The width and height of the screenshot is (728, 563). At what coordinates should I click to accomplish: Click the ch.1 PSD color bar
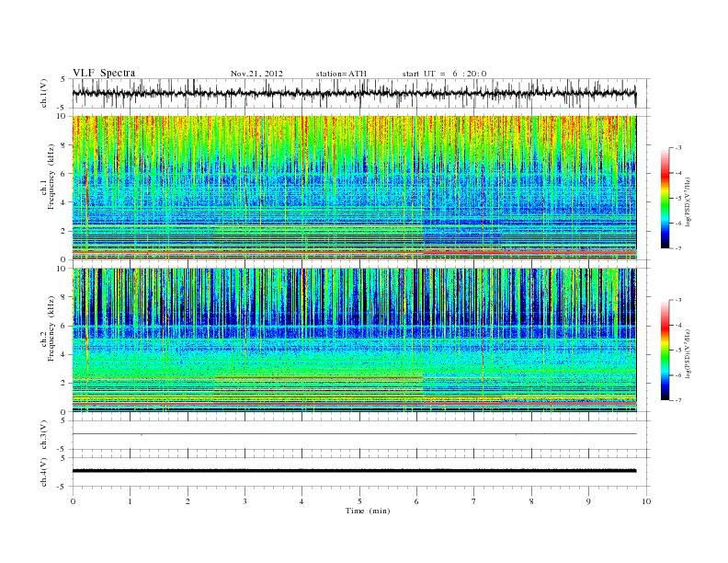point(665,198)
